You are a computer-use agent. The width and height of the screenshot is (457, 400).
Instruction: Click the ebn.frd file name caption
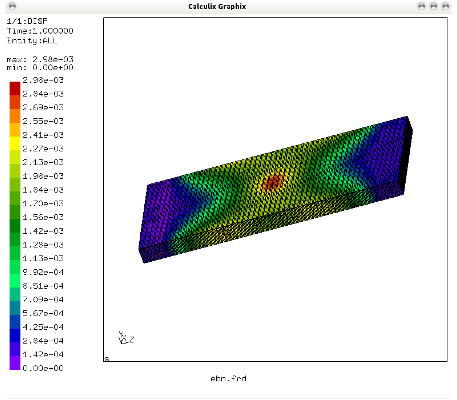point(228,379)
